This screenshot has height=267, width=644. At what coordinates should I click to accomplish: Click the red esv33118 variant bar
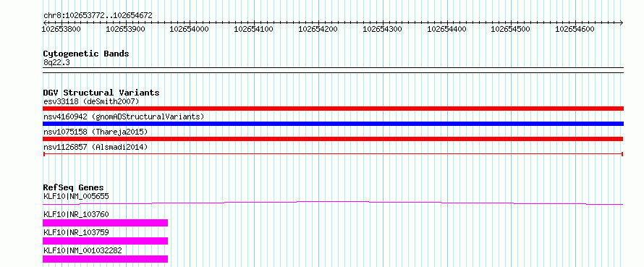333,109
